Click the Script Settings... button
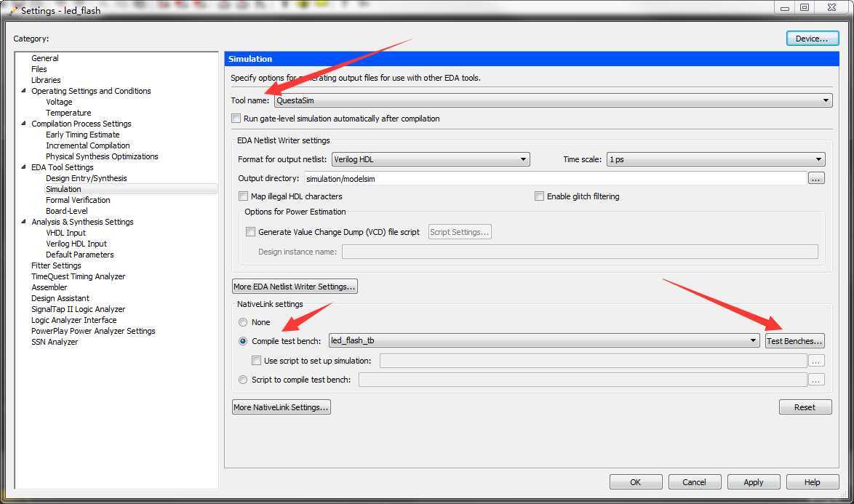 point(460,232)
